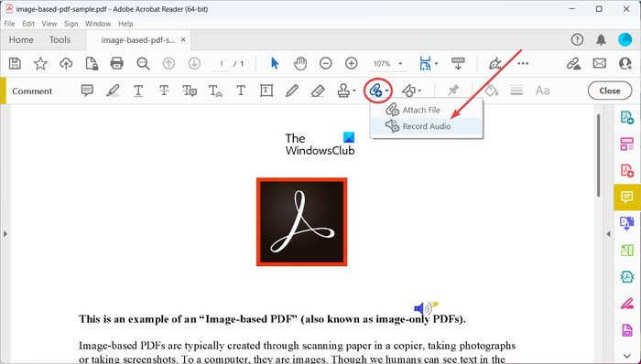Open Help question mark icon
Screen dimensions: 641x364
tap(577, 39)
